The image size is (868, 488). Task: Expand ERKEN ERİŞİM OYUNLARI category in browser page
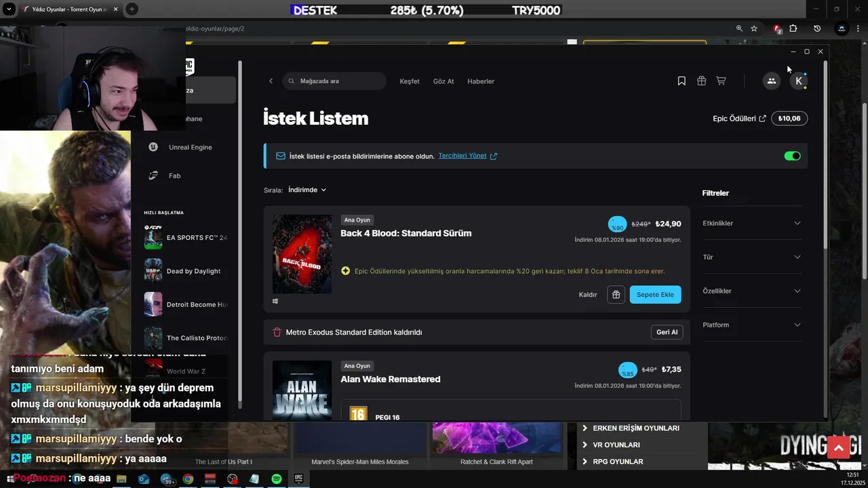point(631,428)
